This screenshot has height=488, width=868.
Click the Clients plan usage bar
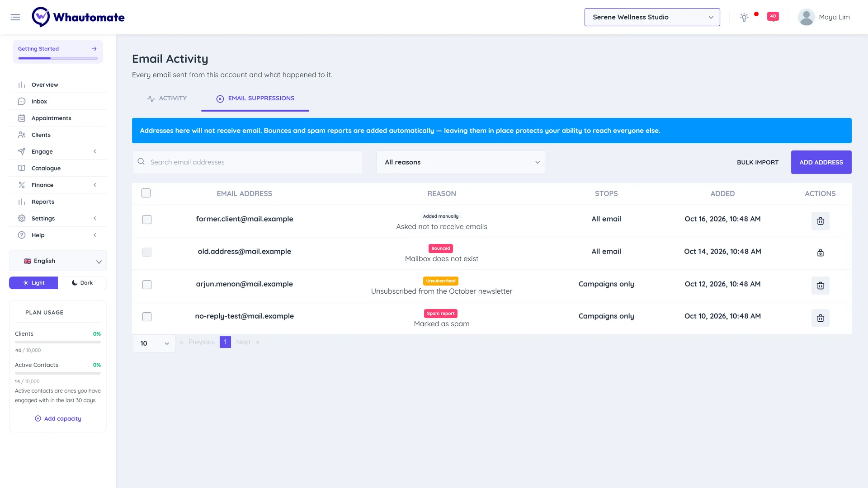pos(58,342)
